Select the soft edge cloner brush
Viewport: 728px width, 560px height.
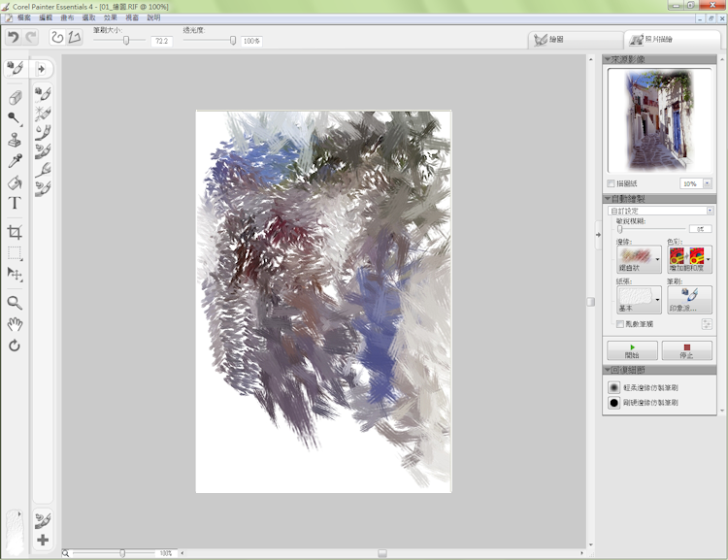point(614,387)
